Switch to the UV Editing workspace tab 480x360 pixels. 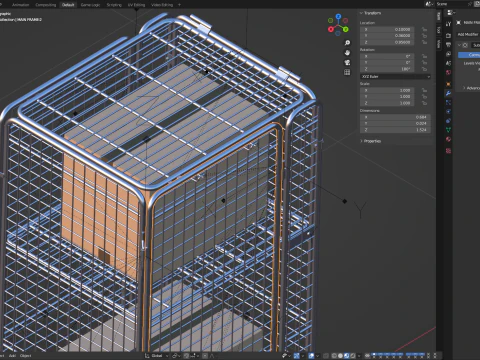(137, 5)
